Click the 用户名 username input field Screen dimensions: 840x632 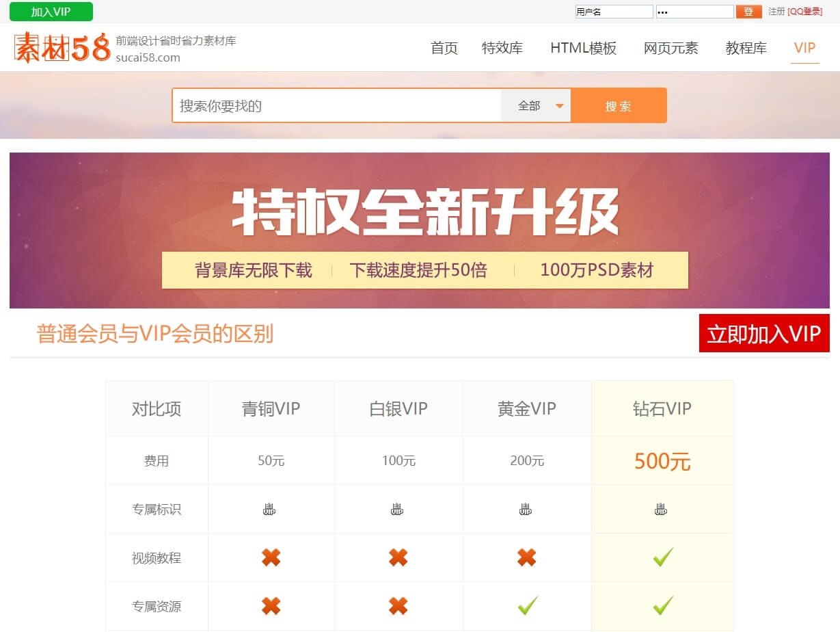coord(613,12)
